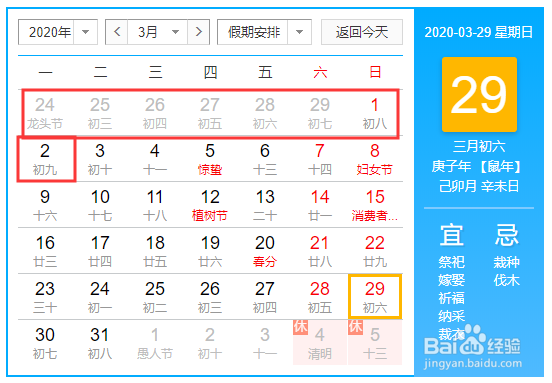Open the 2020年 year dropdown arrow
This screenshot has height=383, width=552.
tap(85, 32)
